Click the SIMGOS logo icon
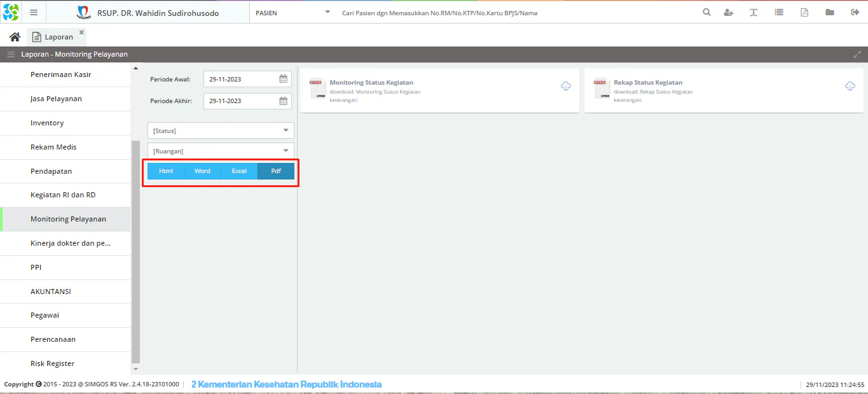 (x=11, y=12)
